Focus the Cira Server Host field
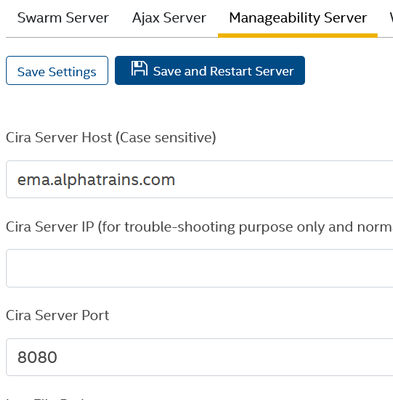Viewport: 393px width, 400px height. click(199, 179)
